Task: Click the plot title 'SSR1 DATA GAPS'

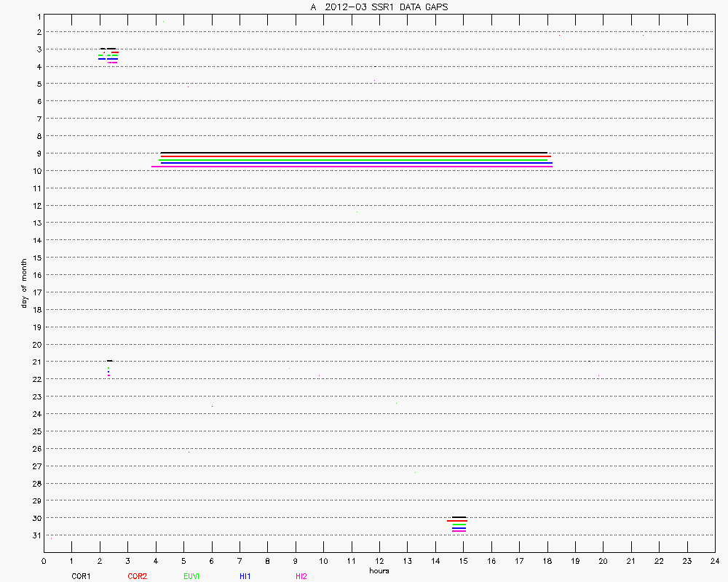Action: pos(379,7)
